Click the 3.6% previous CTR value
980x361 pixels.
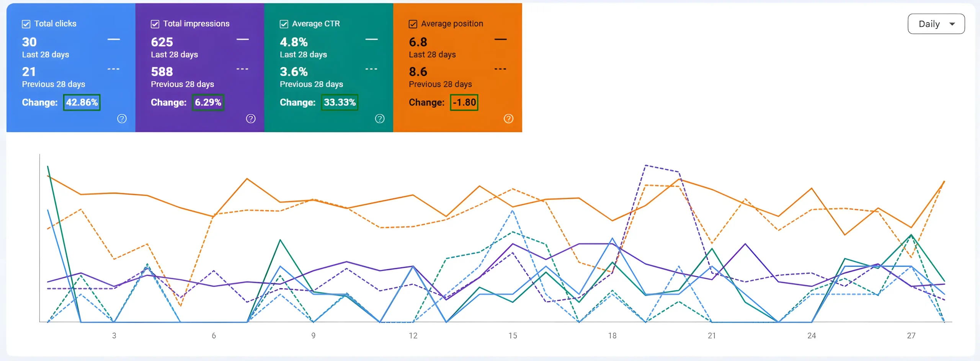294,72
